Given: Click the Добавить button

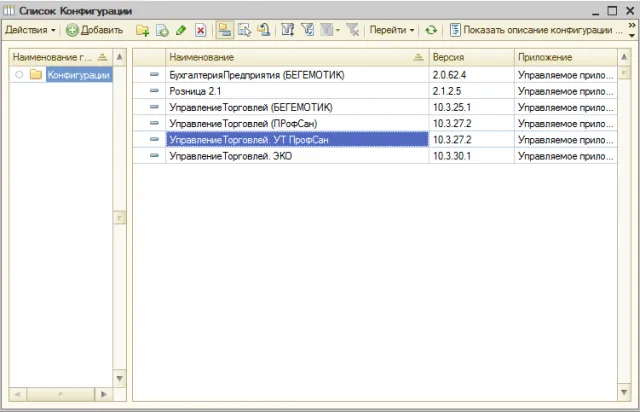Looking at the screenshot, I should click(95, 30).
